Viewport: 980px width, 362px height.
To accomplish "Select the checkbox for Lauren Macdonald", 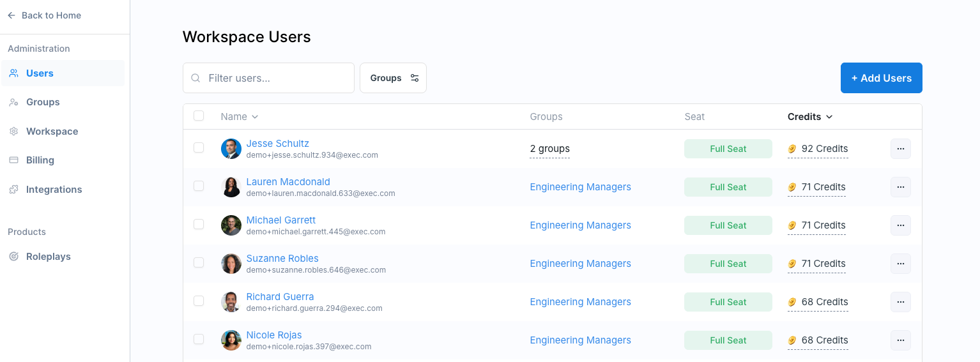I will point(199,186).
